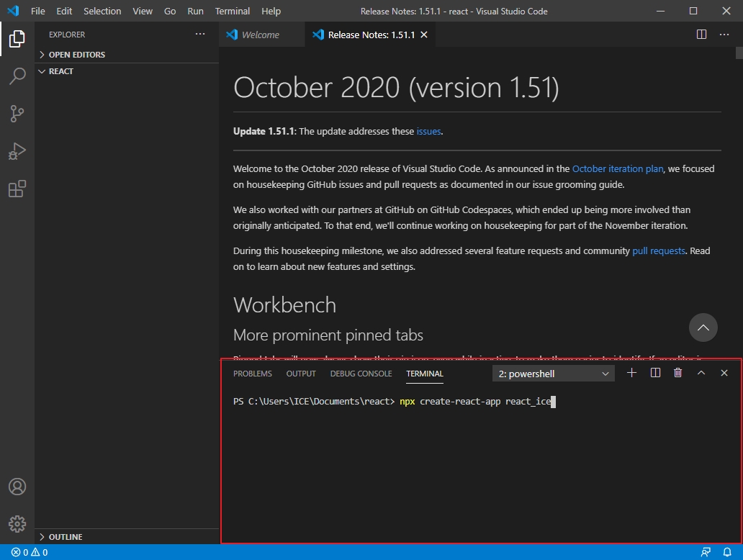The height and width of the screenshot is (560, 743).
Task: Open the Go menu
Action: 170,11
